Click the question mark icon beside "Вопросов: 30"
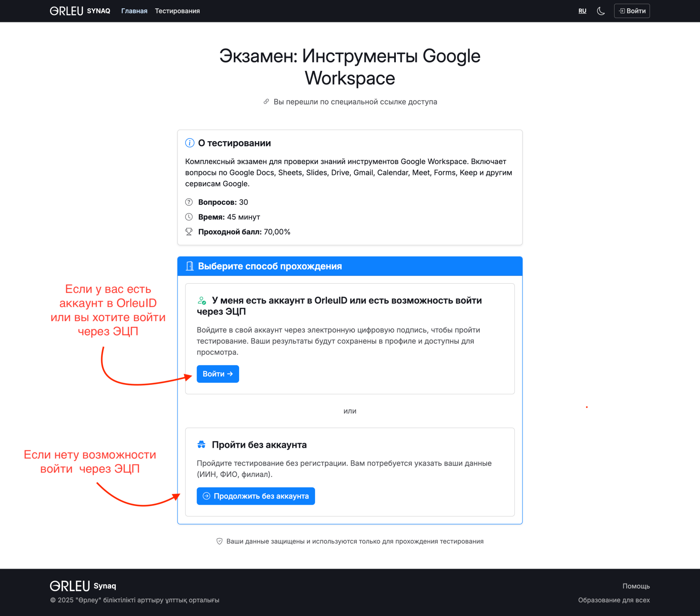Image resolution: width=700 pixels, height=616 pixels. click(189, 202)
